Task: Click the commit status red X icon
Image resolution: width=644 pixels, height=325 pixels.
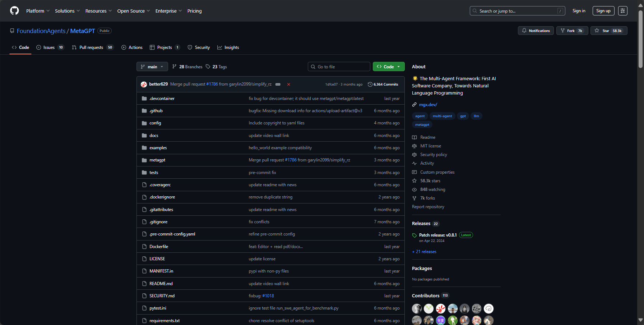Action: pos(288,84)
